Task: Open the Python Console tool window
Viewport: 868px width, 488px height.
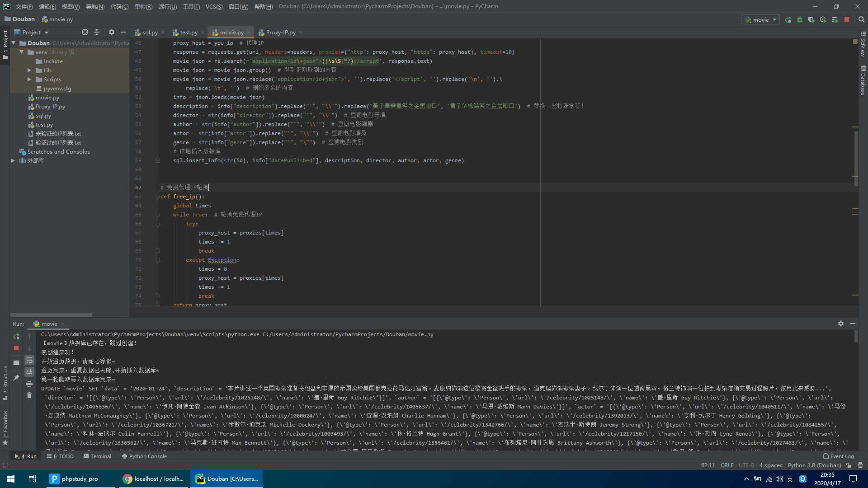Action: coord(144,456)
